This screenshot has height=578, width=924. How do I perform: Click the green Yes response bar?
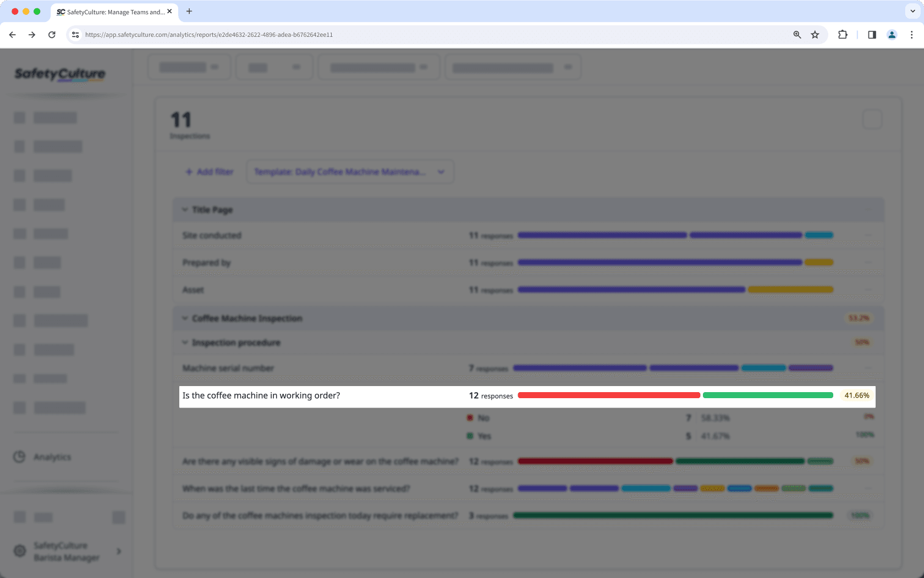coord(768,395)
